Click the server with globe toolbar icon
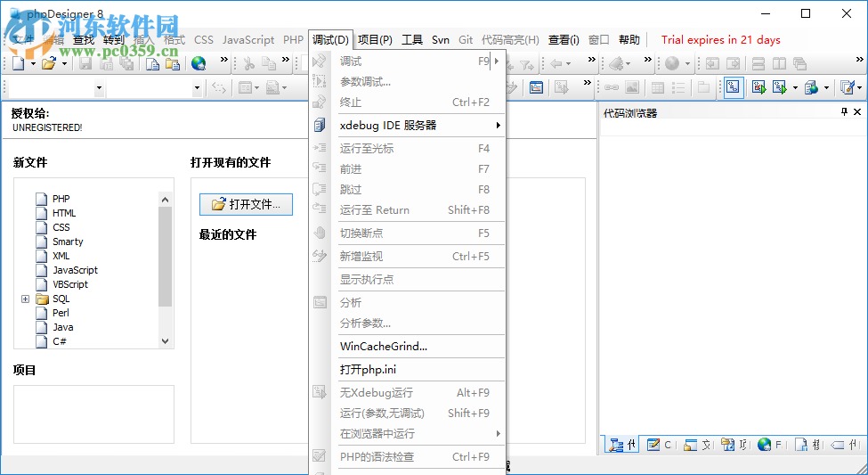This screenshot has width=868, height=475. pos(812,87)
